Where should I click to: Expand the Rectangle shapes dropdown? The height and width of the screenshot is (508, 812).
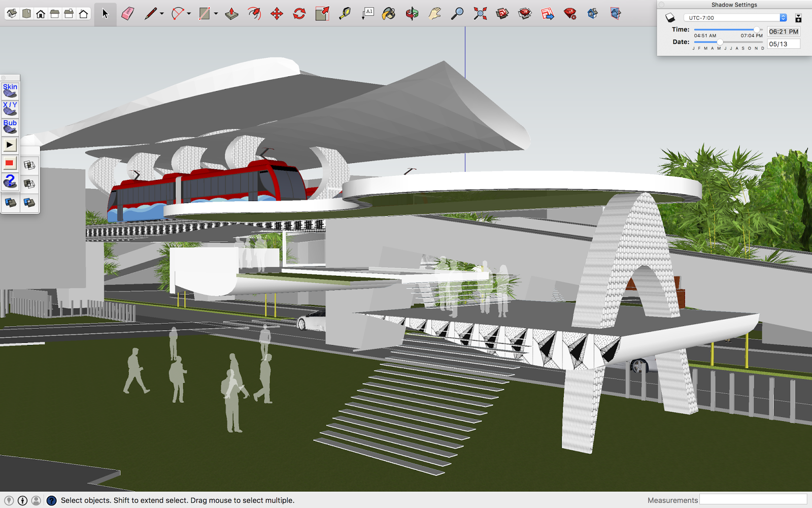tap(216, 14)
